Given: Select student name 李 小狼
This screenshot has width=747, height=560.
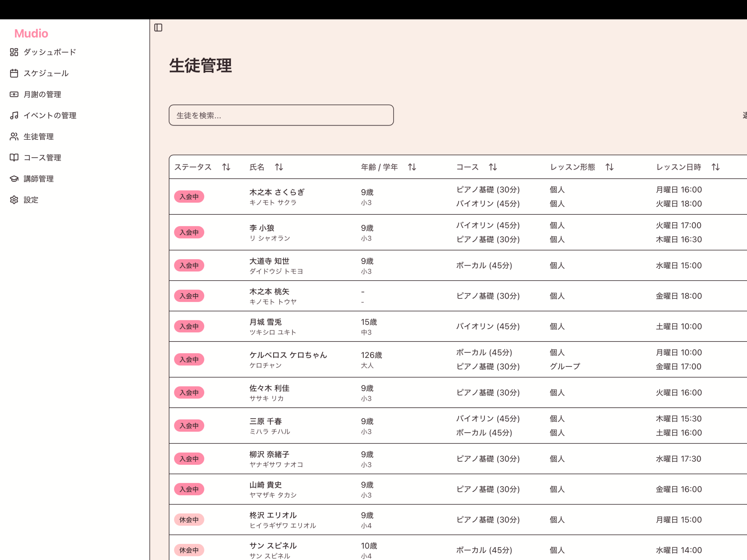Looking at the screenshot, I should click(x=262, y=228).
